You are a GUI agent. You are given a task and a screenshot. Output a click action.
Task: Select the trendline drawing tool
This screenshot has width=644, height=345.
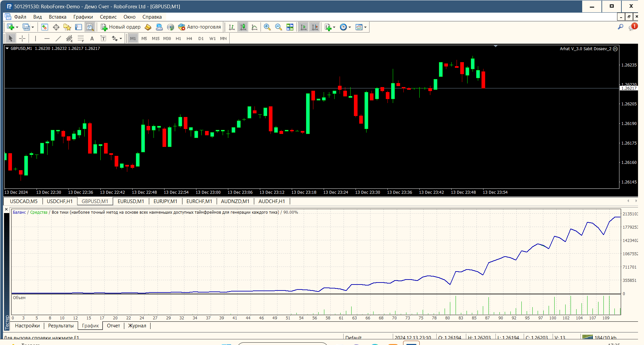pos(58,39)
